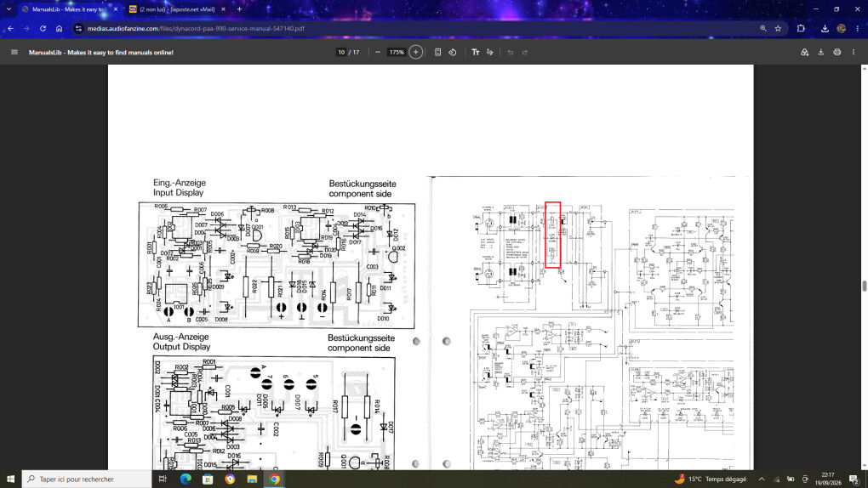The image size is (868, 488).
Task: Save PDF to Google Drive
Action: 804,52
